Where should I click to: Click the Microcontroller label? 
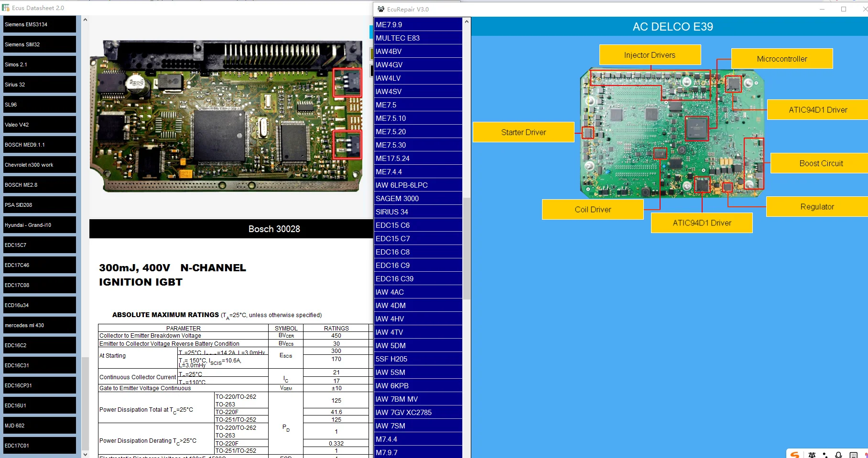782,59
